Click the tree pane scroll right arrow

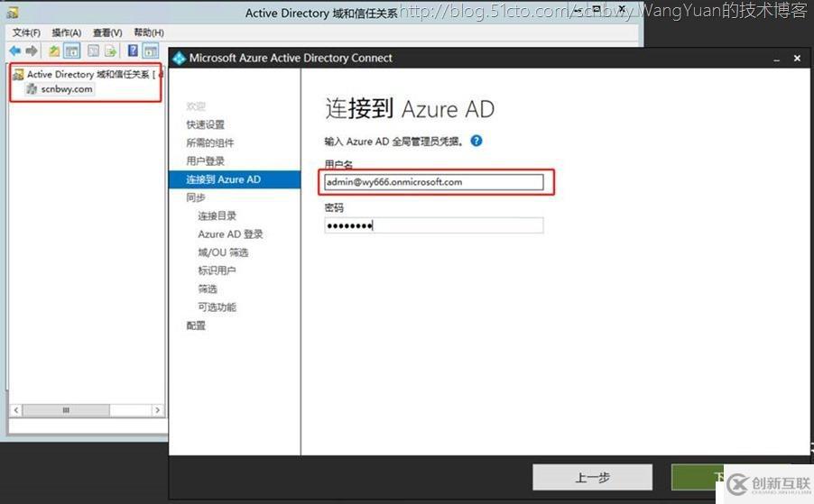pos(157,410)
